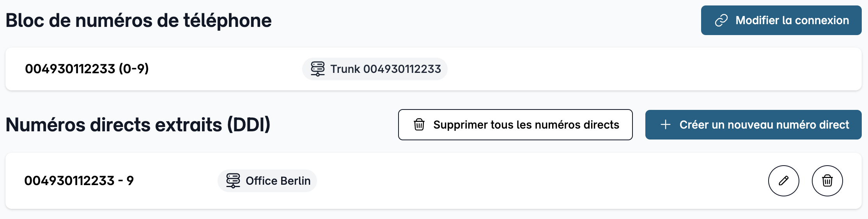Open the Trunk 004930112233 chip
This screenshot has width=868, height=219.
click(375, 69)
